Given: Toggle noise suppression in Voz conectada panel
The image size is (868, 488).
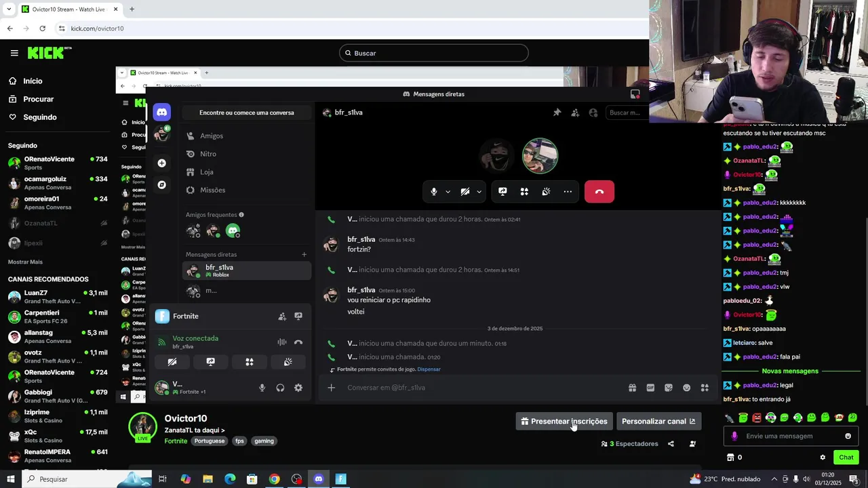Looking at the screenshot, I should click(282, 342).
